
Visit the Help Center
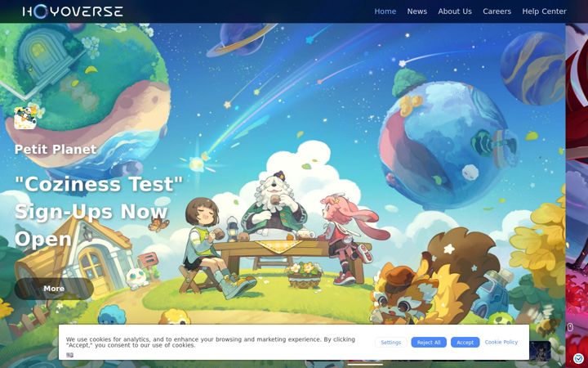(544, 11)
